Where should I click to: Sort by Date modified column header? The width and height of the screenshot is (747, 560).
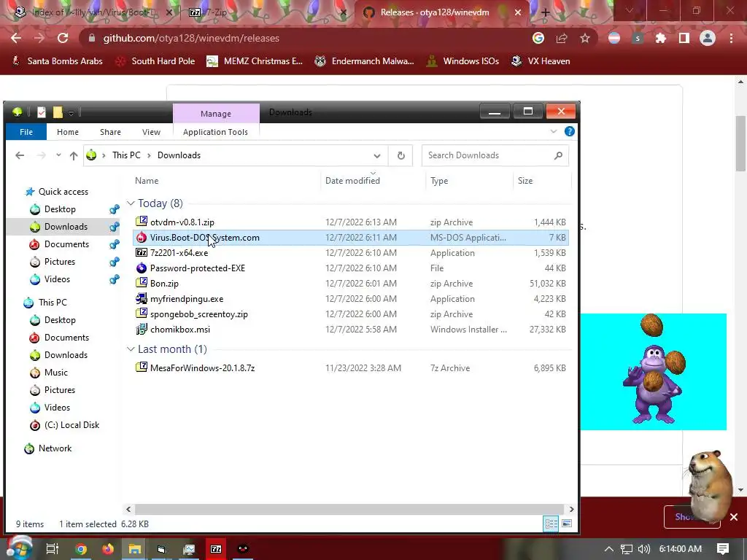pos(352,181)
